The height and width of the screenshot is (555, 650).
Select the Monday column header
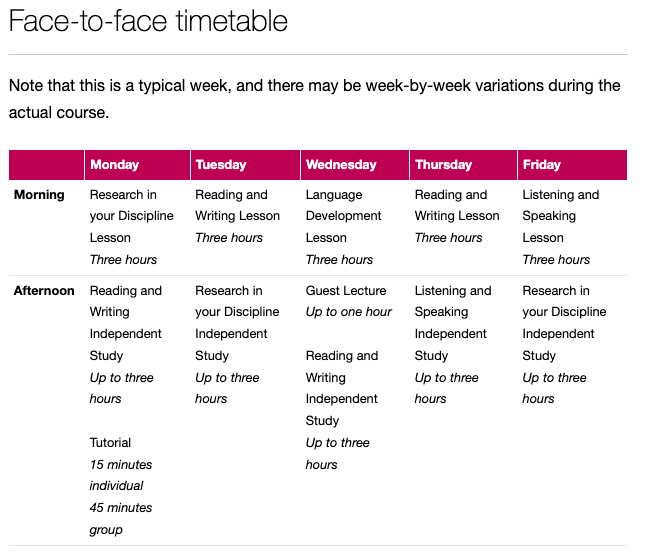tap(115, 165)
